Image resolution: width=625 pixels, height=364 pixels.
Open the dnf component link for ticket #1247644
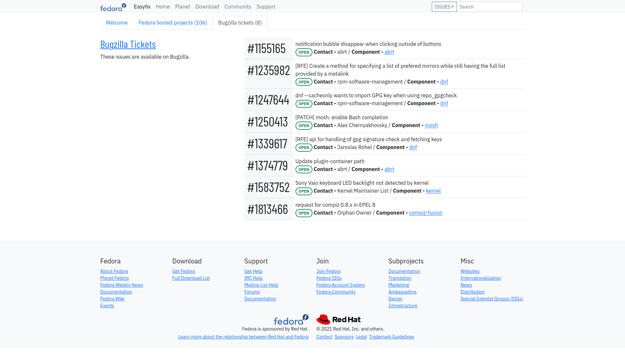coord(444,103)
